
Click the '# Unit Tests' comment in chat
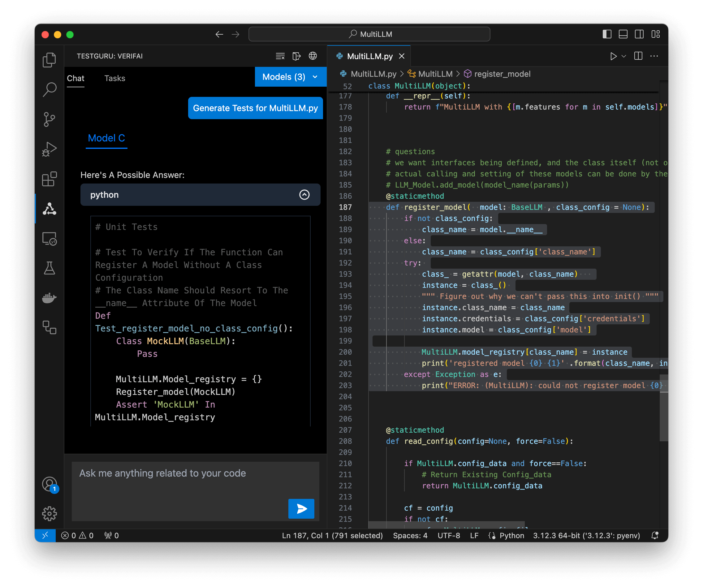tap(126, 227)
